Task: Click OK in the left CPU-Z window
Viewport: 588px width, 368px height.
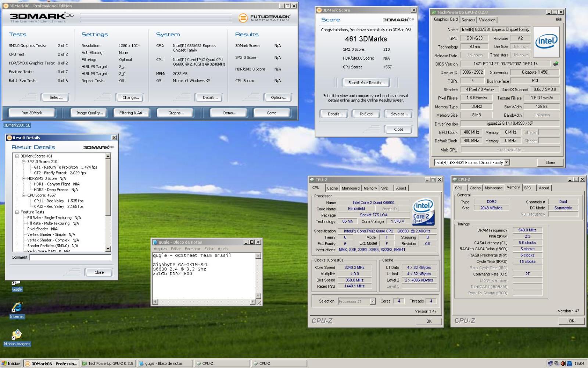Action: pos(429,321)
